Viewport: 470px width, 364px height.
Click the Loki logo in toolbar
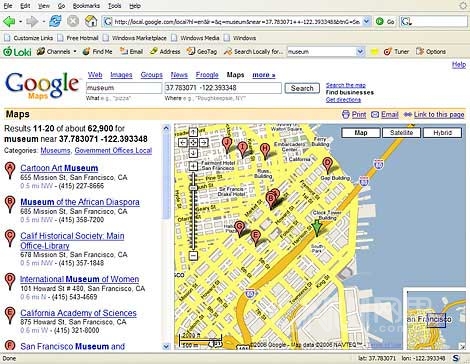click(x=17, y=52)
